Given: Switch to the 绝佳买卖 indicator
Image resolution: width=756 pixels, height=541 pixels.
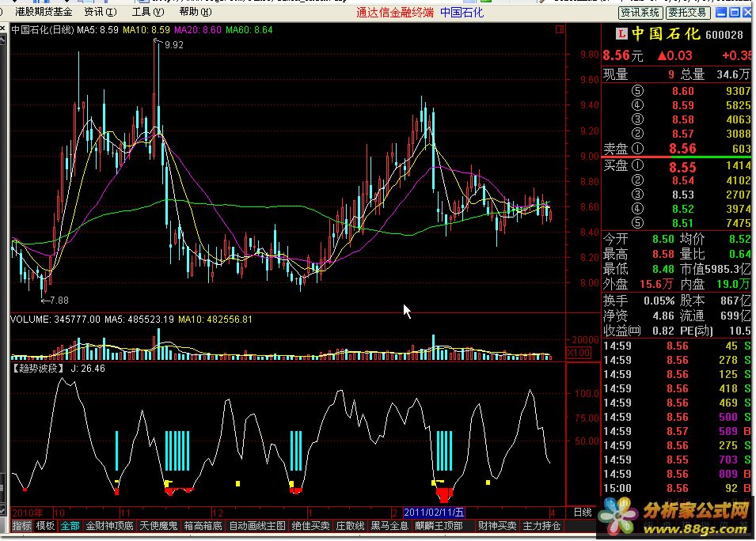Looking at the screenshot, I should 311,526.
